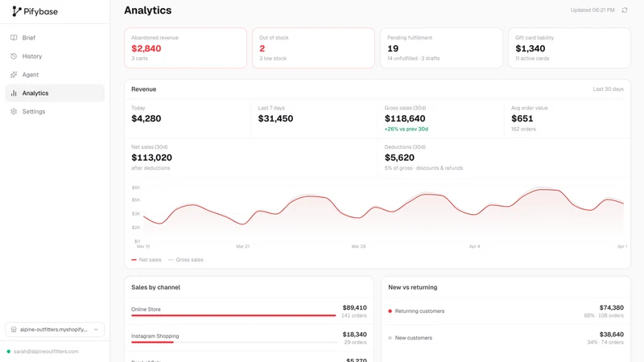The width and height of the screenshot is (644, 362).
Task: Click the New customers $38,640 amount
Action: [612, 335]
